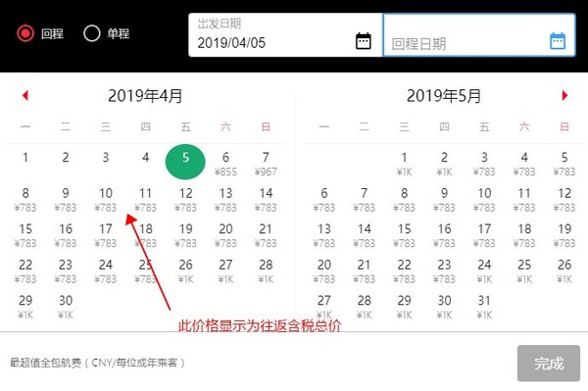Viewport: 588px width, 391px height.
Task: Select April 15 in the calendar
Action: 25,235
